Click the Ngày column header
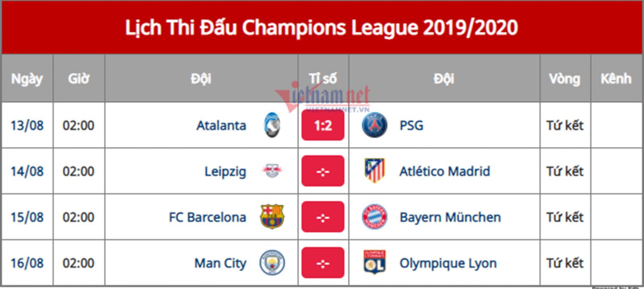 tap(27, 78)
